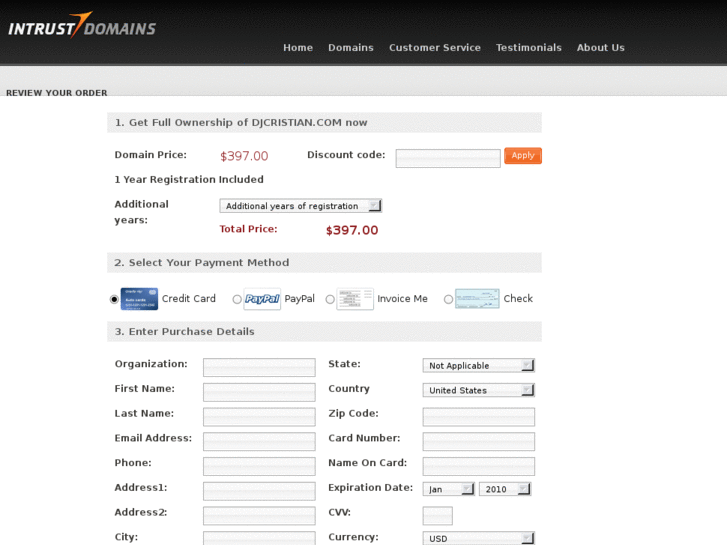Focus the Card Number text field
This screenshot has height=545, width=727.
[x=478, y=441]
